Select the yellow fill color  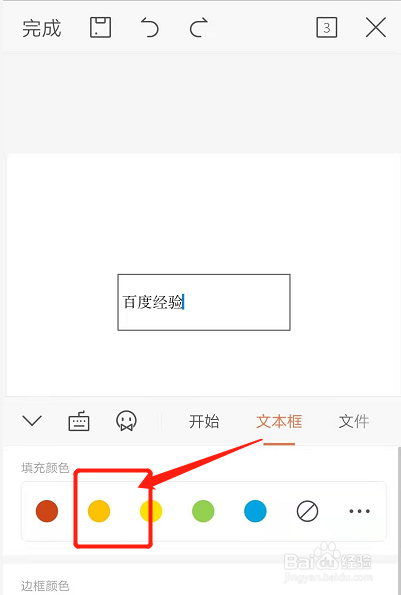151,511
